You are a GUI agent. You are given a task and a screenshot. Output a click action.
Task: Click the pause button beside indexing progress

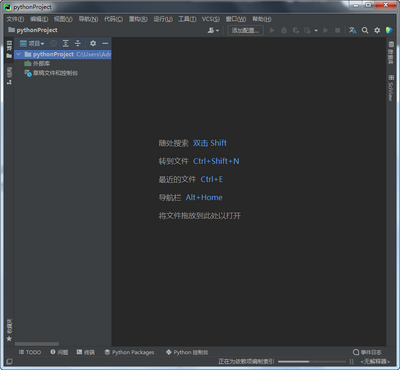pyautogui.click(x=351, y=361)
